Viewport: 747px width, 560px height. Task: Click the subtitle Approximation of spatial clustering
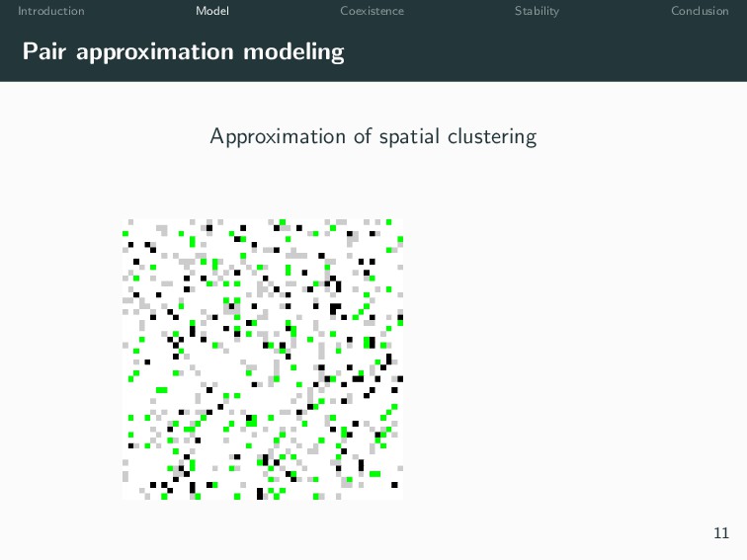point(373,137)
